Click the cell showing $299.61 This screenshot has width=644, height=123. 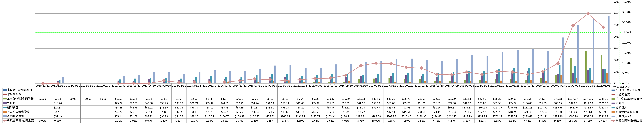(x=528, y=116)
